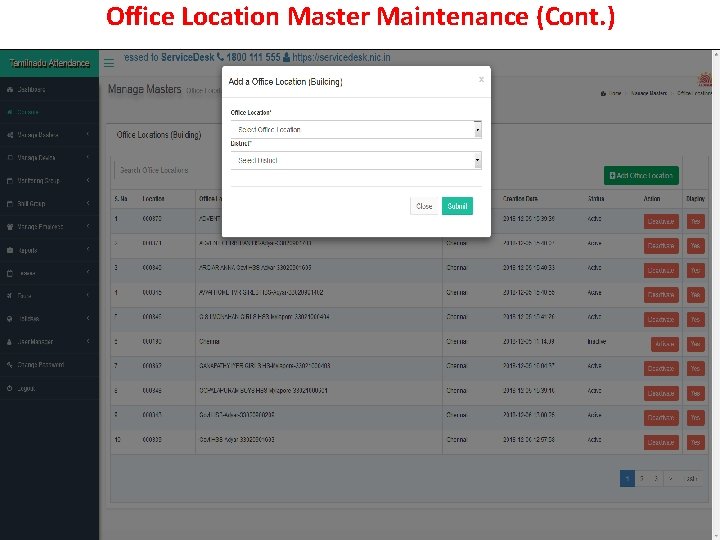Toggle Display Yes for ARCAR ANNA row
Image resolution: width=720 pixels, height=540 pixels.
coord(696,270)
